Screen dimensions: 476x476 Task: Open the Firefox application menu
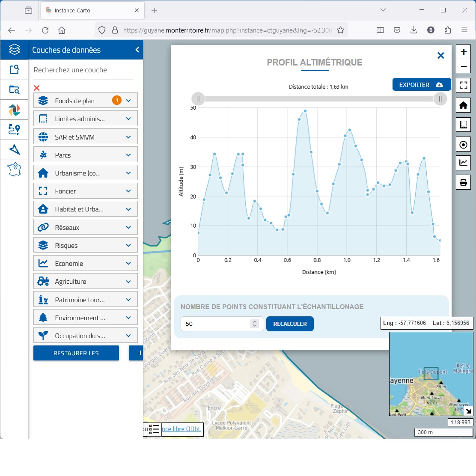coord(464,30)
